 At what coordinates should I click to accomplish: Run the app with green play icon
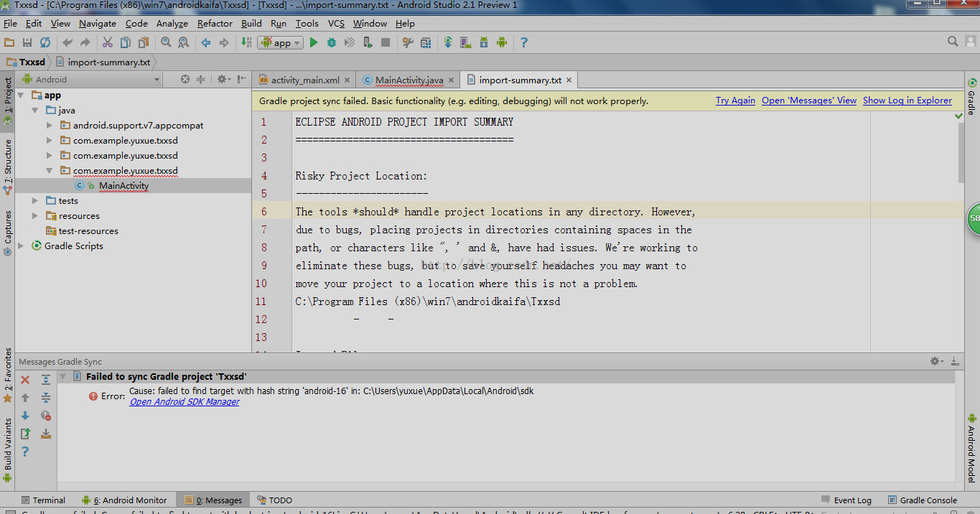(x=314, y=43)
